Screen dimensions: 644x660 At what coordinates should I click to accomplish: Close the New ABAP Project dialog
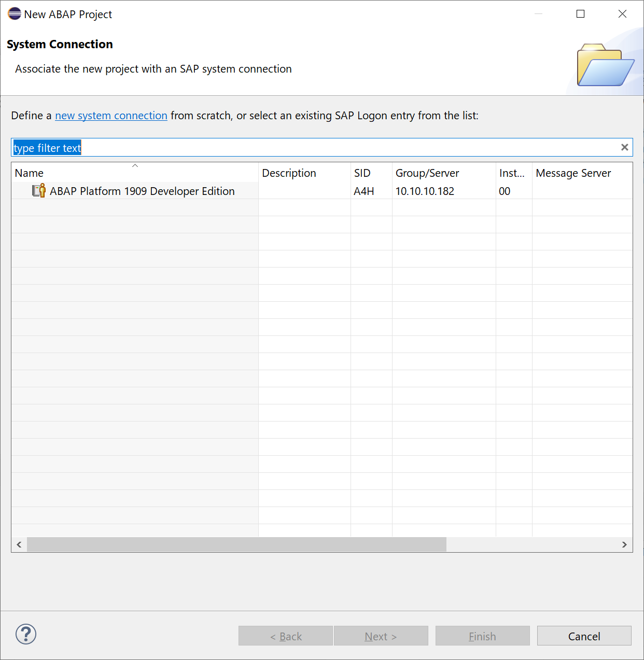click(623, 14)
